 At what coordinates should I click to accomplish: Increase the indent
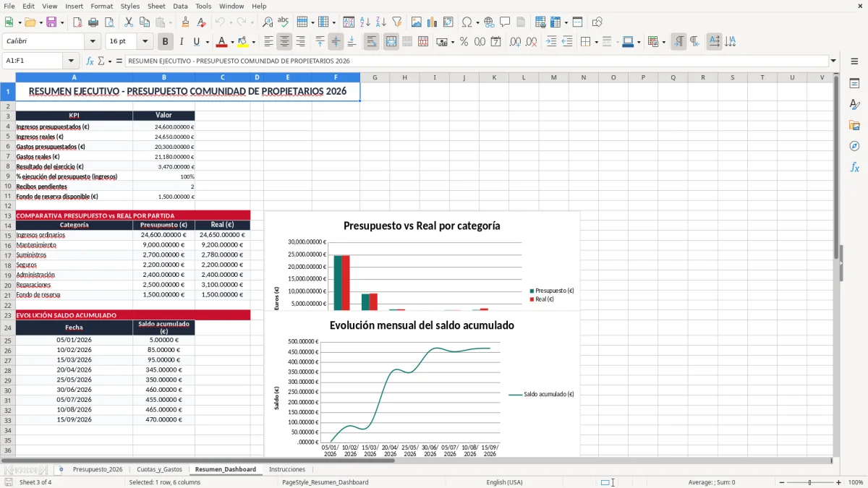click(x=551, y=42)
